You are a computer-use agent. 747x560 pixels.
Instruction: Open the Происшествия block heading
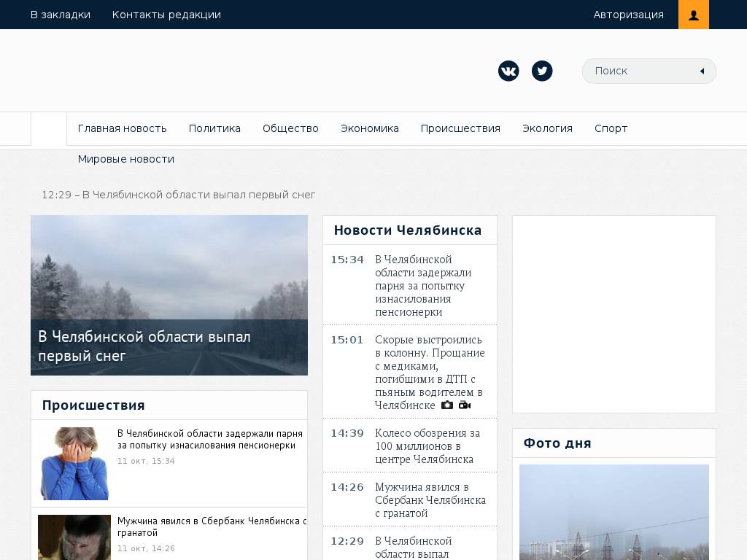point(93,405)
